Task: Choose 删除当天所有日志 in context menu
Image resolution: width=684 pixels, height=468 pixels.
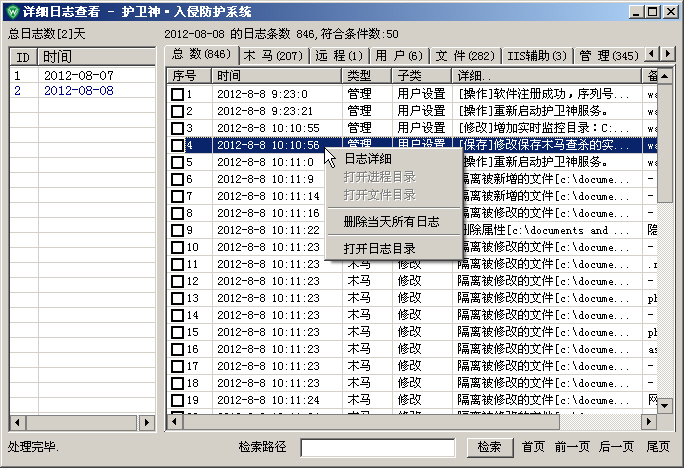Action: pos(390,221)
